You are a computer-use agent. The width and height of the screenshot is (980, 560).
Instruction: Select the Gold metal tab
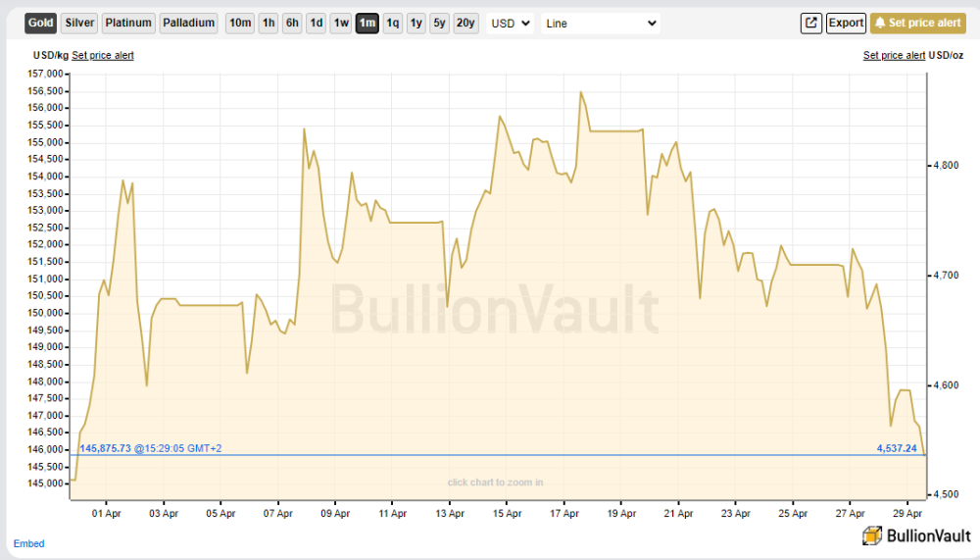[40, 24]
